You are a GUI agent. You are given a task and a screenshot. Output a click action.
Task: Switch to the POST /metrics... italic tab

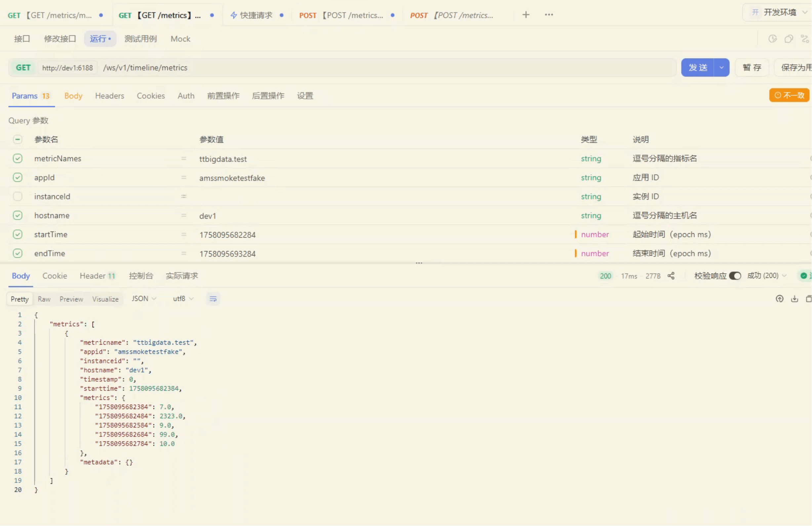point(451,15)
